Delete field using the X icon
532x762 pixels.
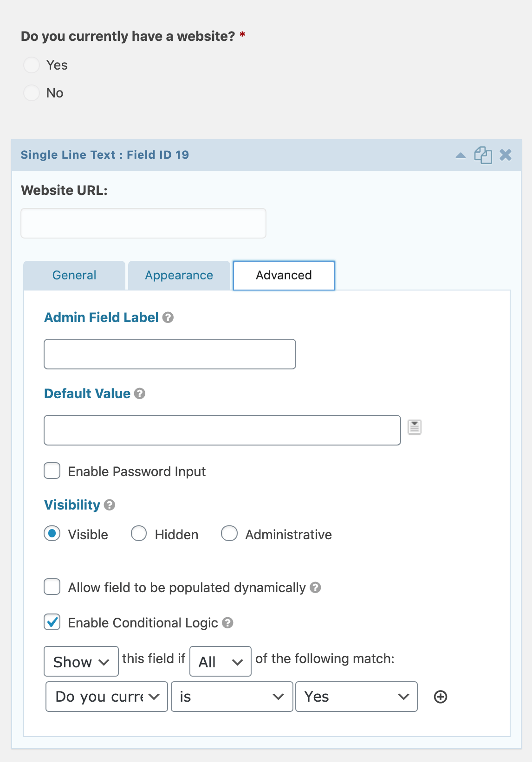click(506, 155)
